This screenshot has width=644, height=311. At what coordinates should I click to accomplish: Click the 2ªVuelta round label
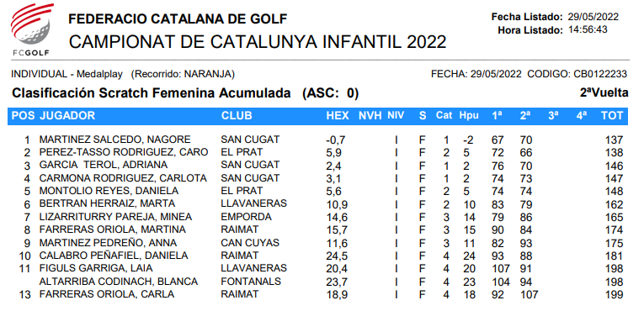[604, 92]
